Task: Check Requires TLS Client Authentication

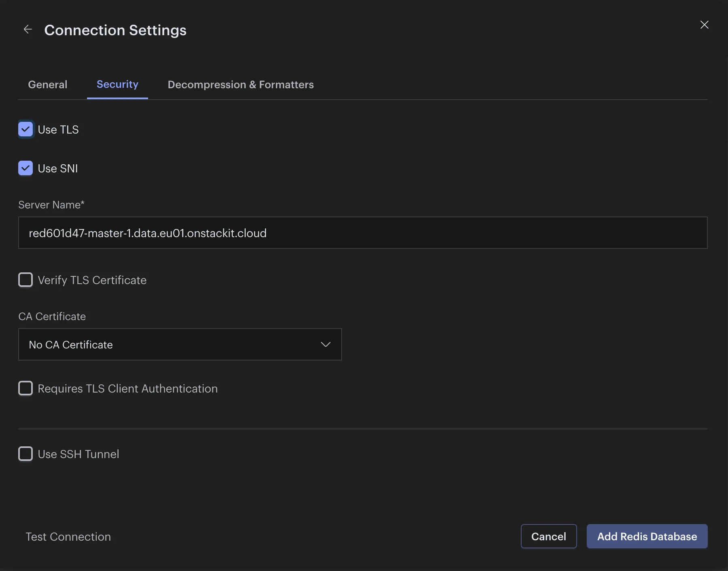Action: (x=25, y=388)
